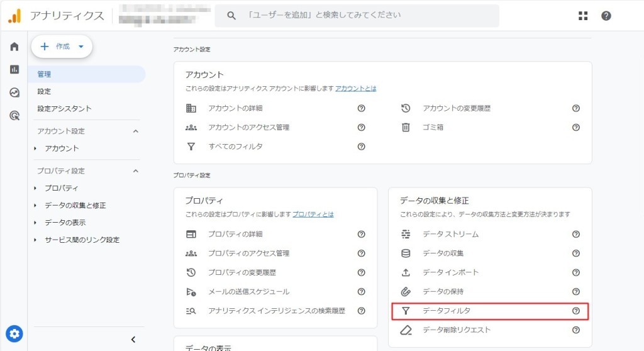This screenshot has height=351, width=644.
Task: Click the search input field
Action: [365, 15]
